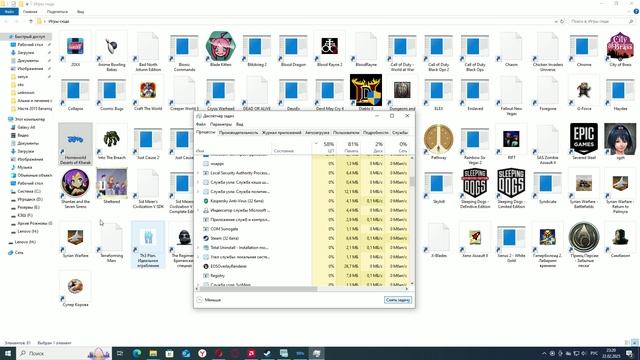Select the Craft The World shortcut
Viewport: 640px width, 360px height.
pyautogui.click(x=148, y=93)
